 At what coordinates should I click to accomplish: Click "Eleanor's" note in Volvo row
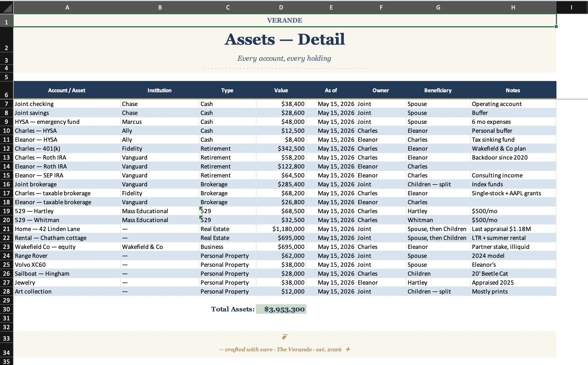pyautogui.click(x=513, y=265)
